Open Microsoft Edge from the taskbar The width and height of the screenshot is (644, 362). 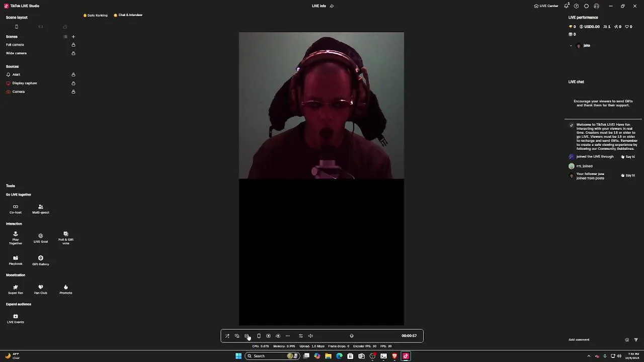339,356
